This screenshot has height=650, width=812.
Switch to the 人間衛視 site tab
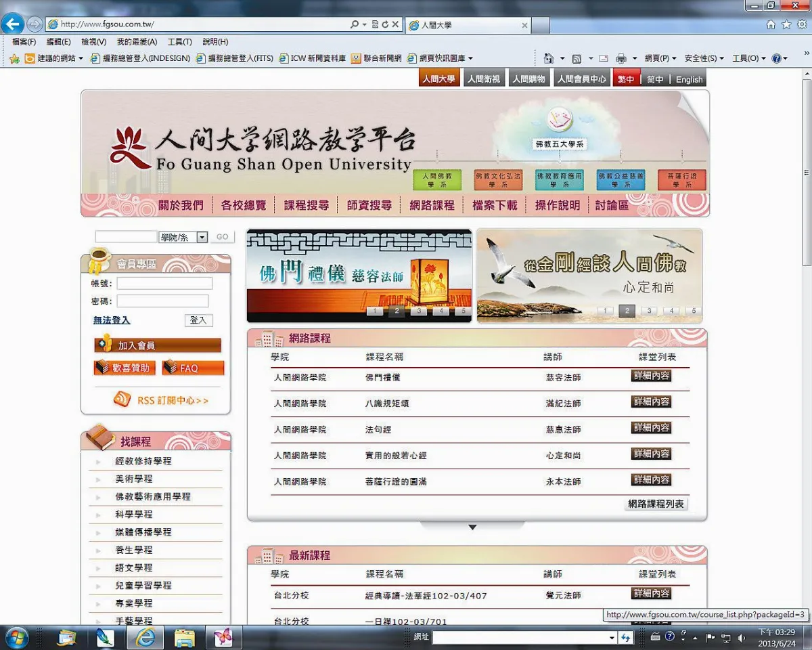484,79
